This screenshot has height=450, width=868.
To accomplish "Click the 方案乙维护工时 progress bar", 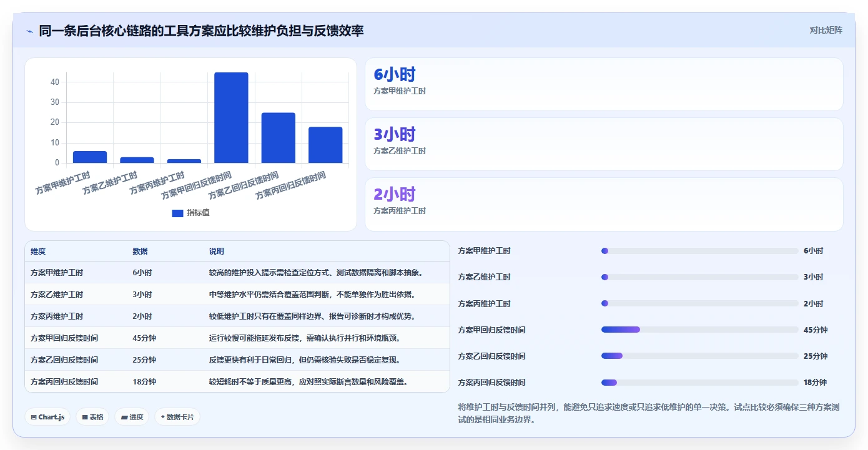I will coord(699,277).
